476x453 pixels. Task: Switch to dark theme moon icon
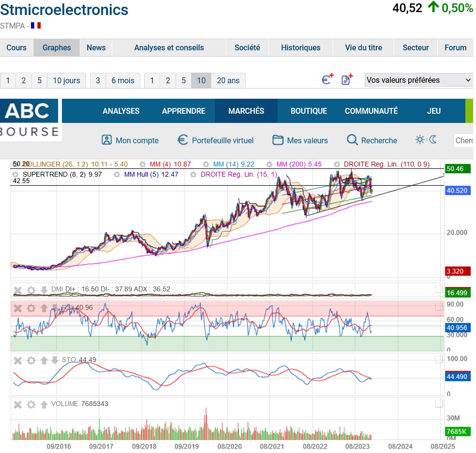[433, 140]
